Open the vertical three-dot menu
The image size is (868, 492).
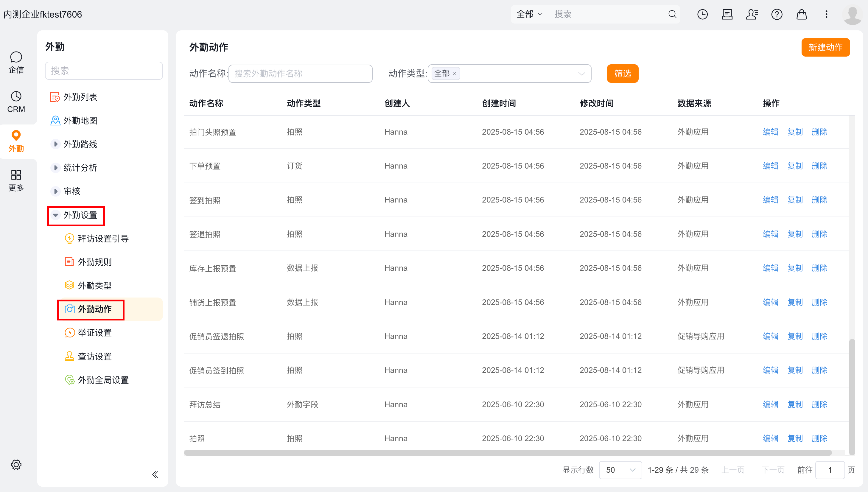click(x=826, y=14)
